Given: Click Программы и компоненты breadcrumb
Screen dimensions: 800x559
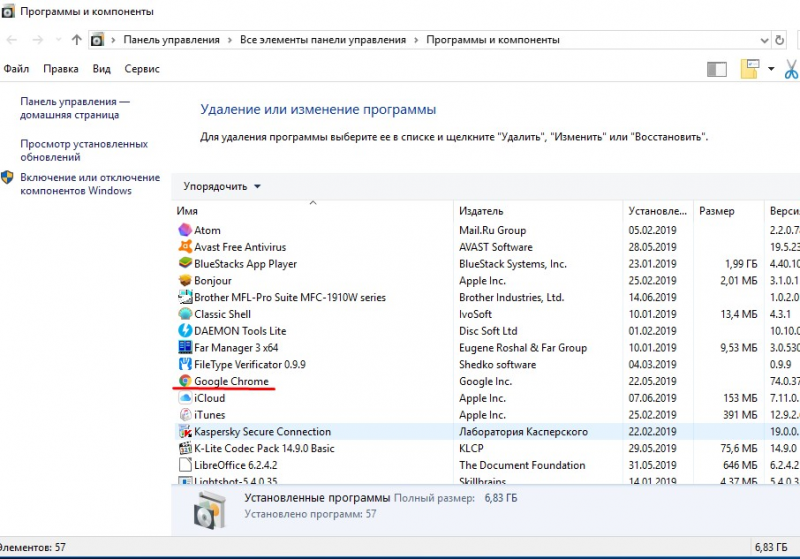Looking at the screenshot, I should pos(493,40).
